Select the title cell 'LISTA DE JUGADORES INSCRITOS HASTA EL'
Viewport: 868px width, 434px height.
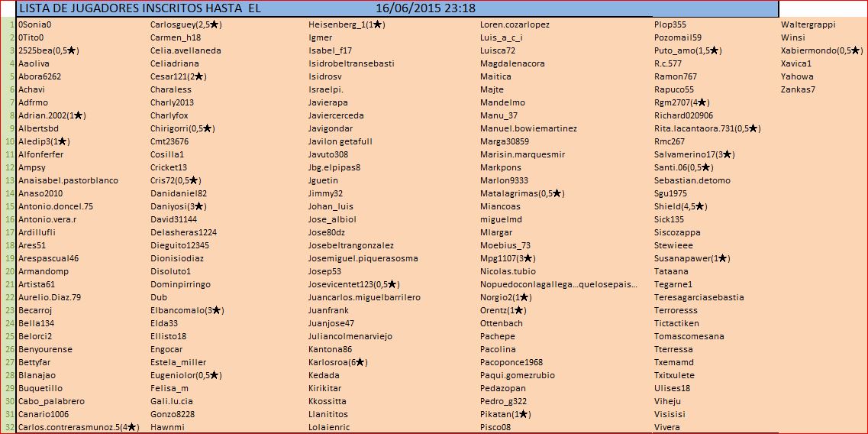[139, 8]
